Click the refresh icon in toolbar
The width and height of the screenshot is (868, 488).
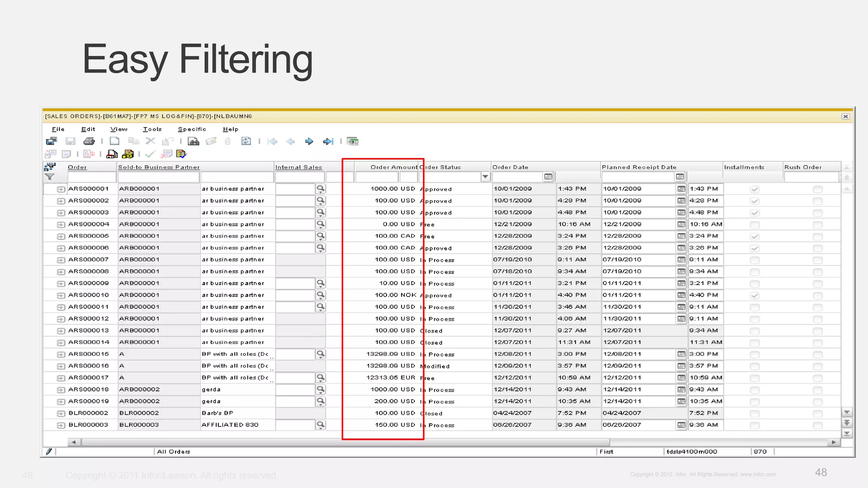(x=246, y=141)
